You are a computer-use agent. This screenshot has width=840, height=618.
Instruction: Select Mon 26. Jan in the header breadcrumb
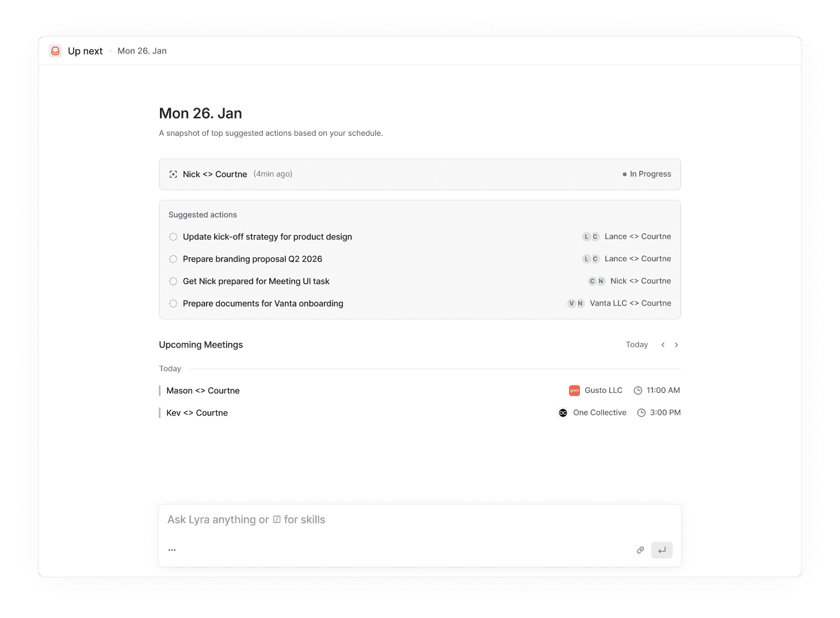click(x=142, y=51)
